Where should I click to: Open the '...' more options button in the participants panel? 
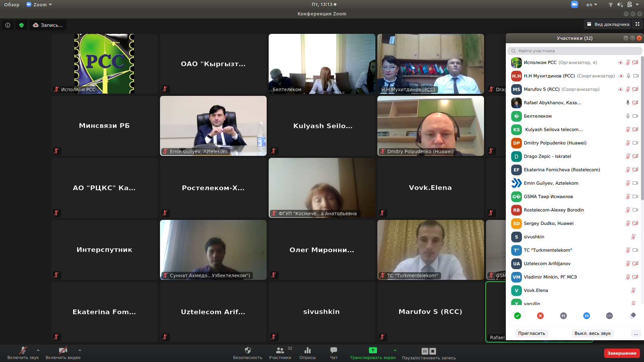click(x=636, y=334)
